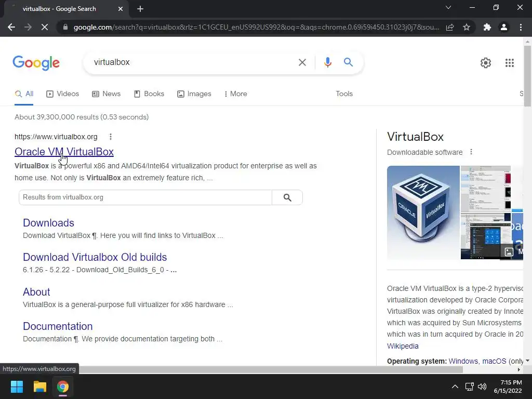
Task: Open the Google settings gear
Action: (x=486, y=63)
